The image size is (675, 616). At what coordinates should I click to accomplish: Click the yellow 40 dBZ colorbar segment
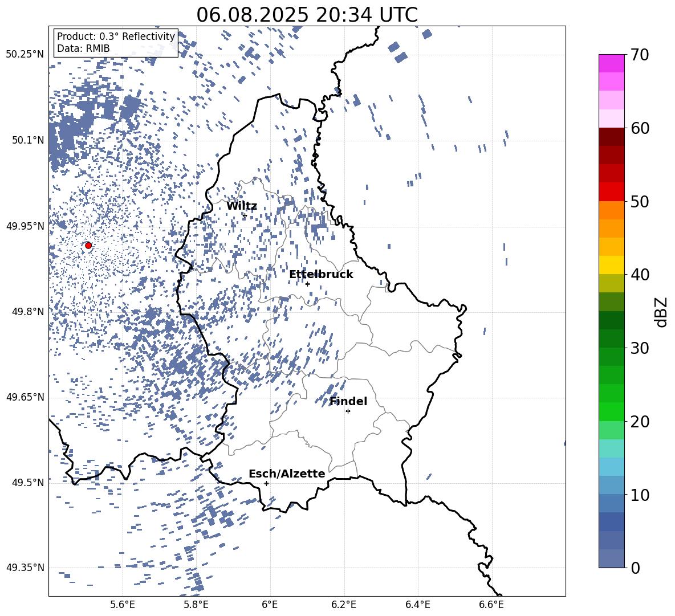click(611, 265)
